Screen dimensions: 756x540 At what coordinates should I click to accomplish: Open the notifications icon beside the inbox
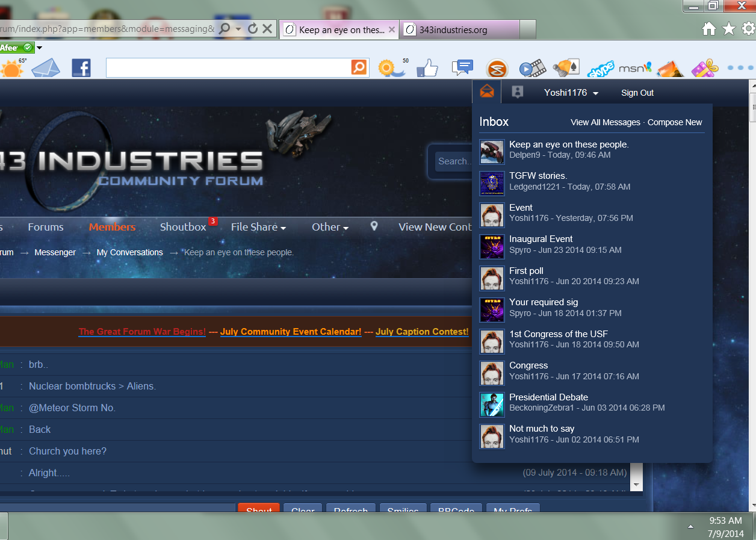coord(517,92)
